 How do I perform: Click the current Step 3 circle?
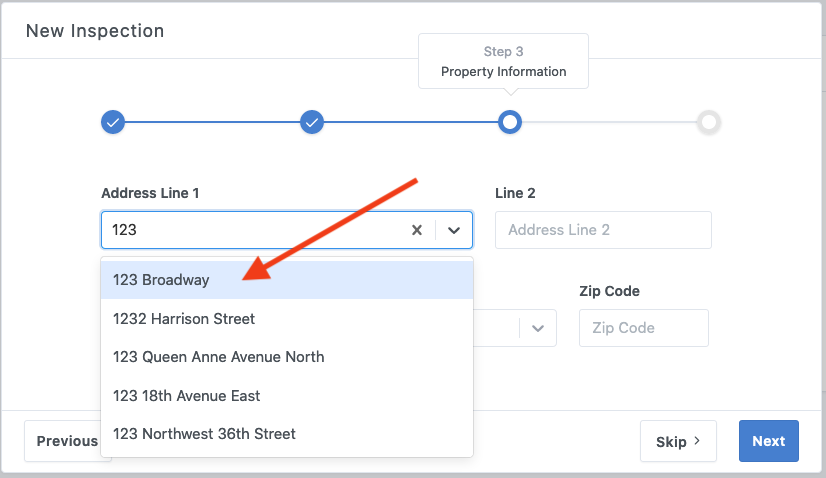[510, 122]
